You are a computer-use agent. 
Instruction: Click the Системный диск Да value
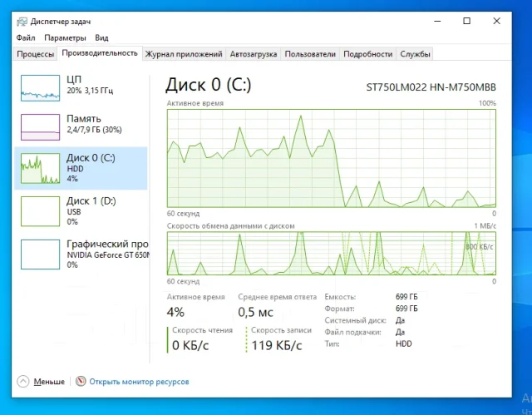point(401,320)
